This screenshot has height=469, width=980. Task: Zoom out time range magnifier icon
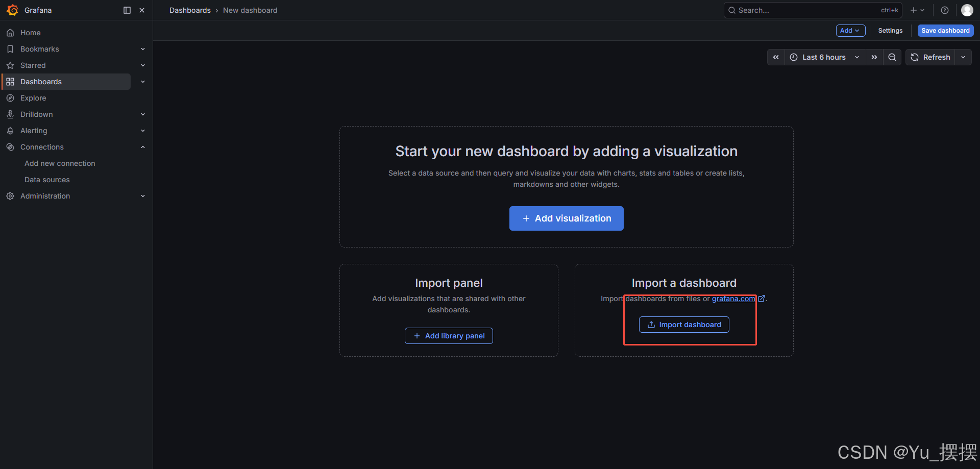point(892,57)
